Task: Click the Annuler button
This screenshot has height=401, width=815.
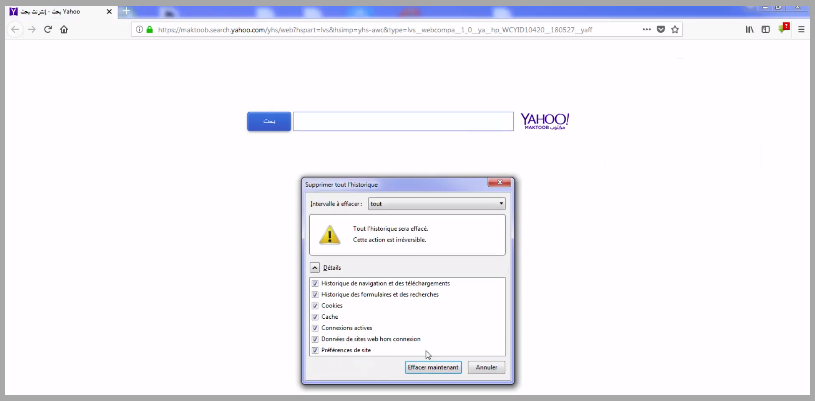Action: pos(487,368)
